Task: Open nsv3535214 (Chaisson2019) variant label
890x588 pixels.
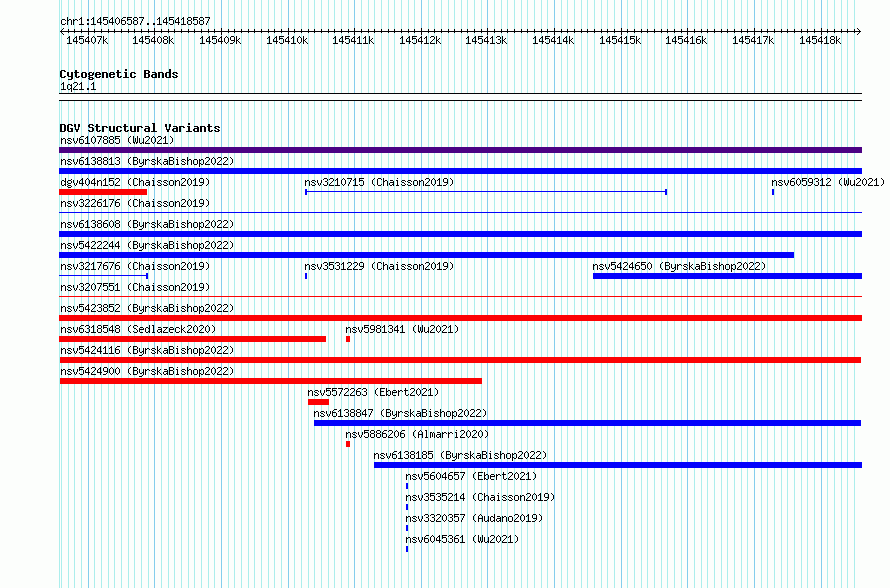Action: coord(480,497)
